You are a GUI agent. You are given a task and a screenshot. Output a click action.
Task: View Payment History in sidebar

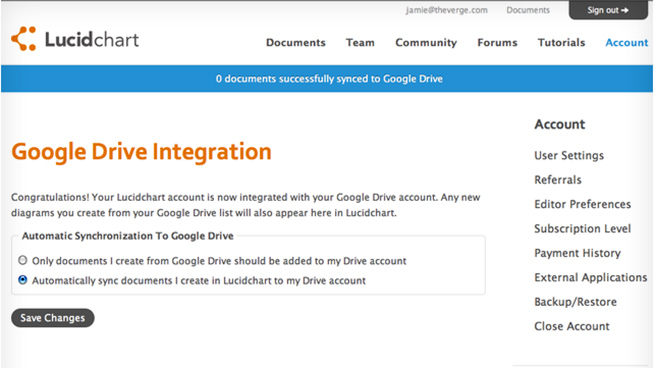coord(577,253)
